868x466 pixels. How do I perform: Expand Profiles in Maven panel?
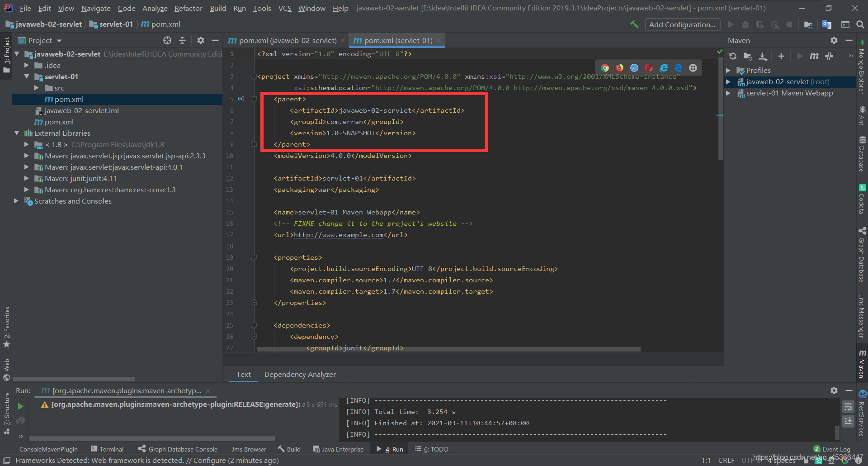coord(728,70)
